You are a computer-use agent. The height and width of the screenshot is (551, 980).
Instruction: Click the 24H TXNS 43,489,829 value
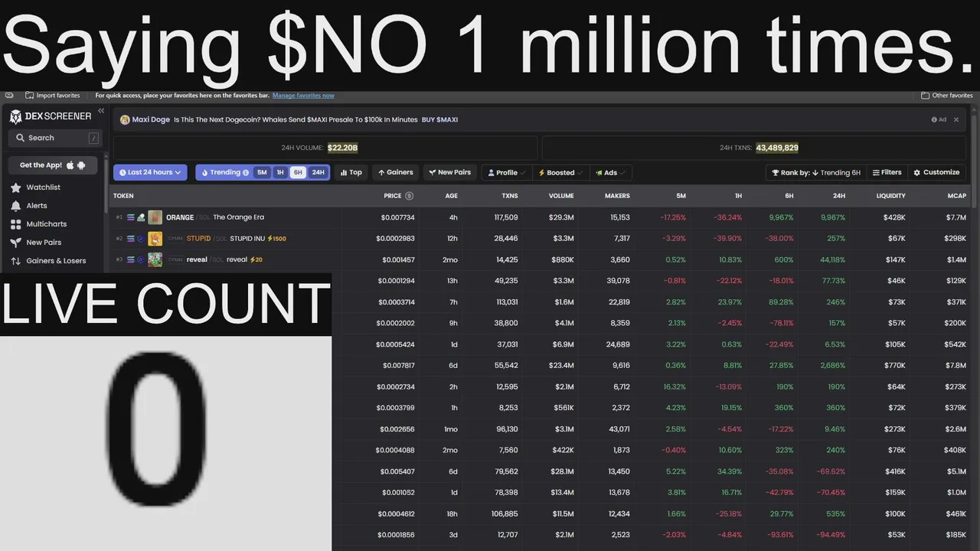click(777, 148)
